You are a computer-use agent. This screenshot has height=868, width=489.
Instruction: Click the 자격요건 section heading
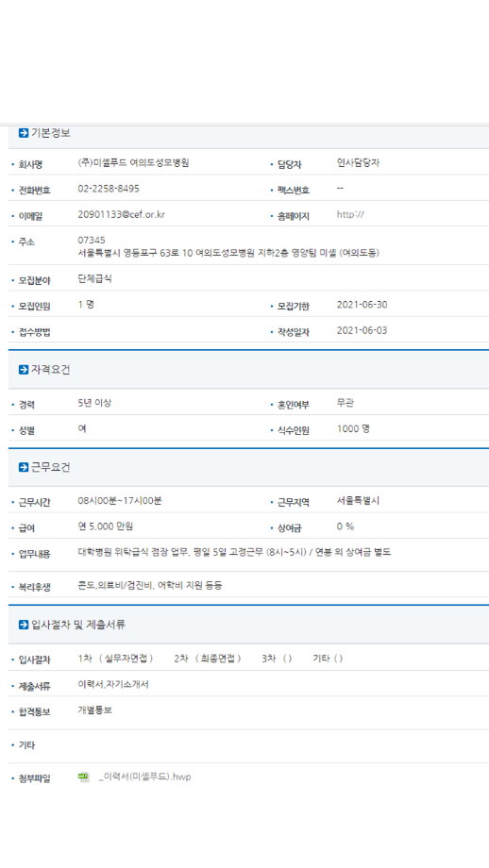tap(50, 371)
